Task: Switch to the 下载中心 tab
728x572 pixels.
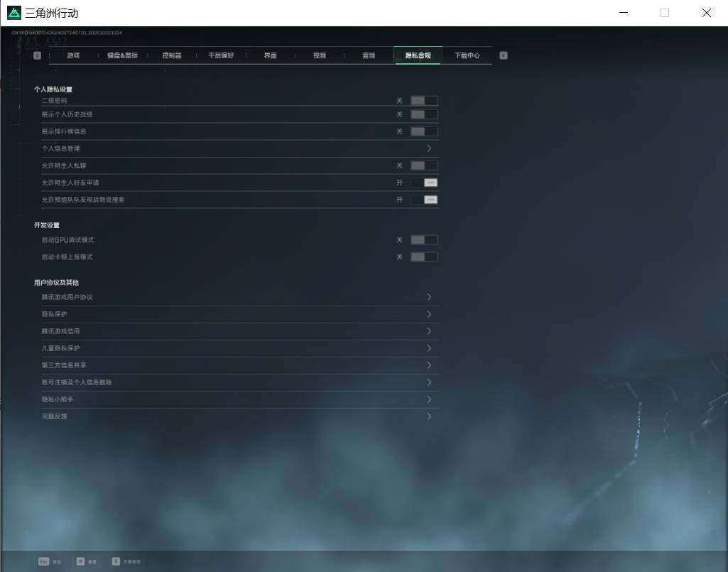Action: [x=467, y=55]
